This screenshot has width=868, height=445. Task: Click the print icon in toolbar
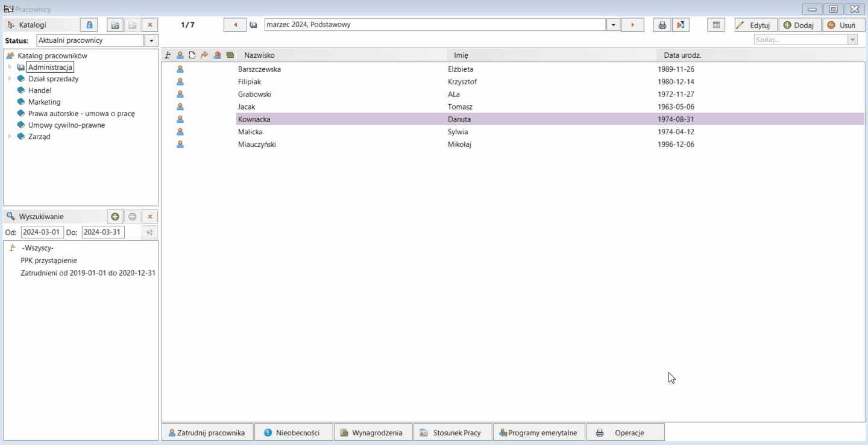coord(662,25)
